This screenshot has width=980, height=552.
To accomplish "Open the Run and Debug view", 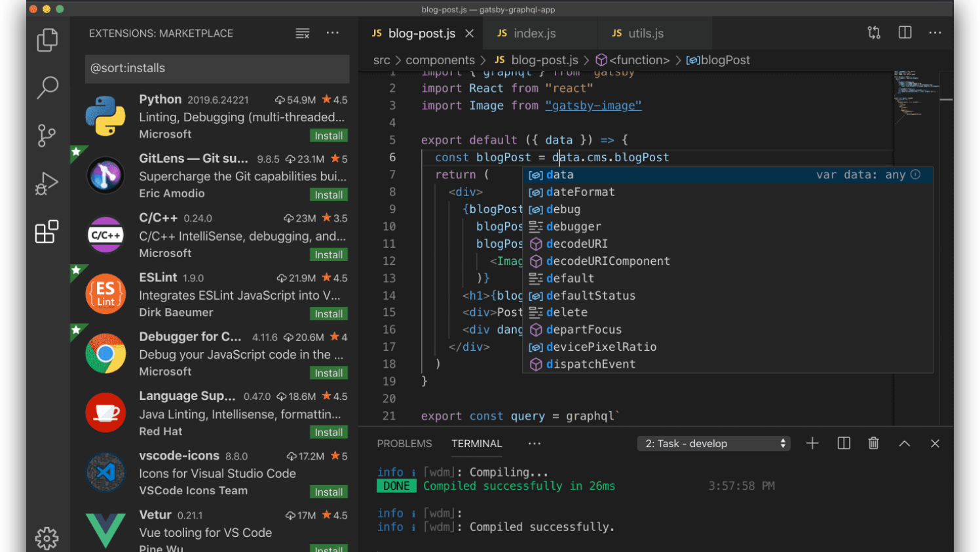I will (x=47, y=184).
